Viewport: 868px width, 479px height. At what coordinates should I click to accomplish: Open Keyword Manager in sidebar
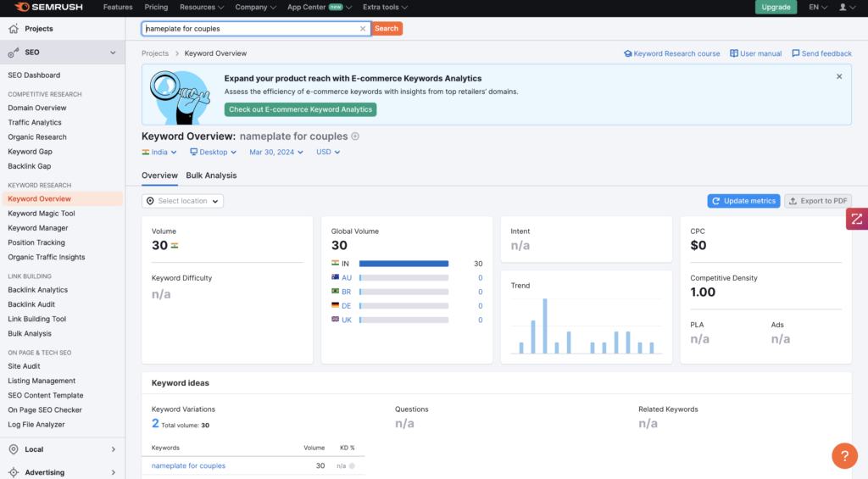(38, 227)
